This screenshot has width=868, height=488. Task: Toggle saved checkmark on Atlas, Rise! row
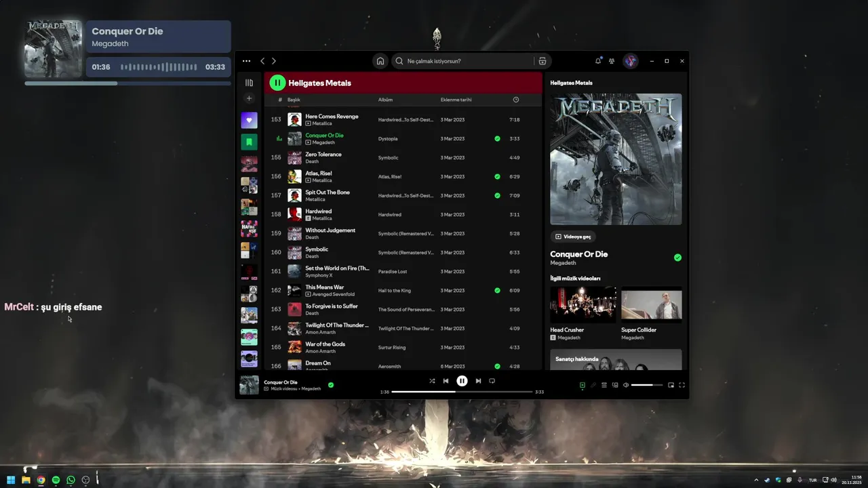coord(497,176)
